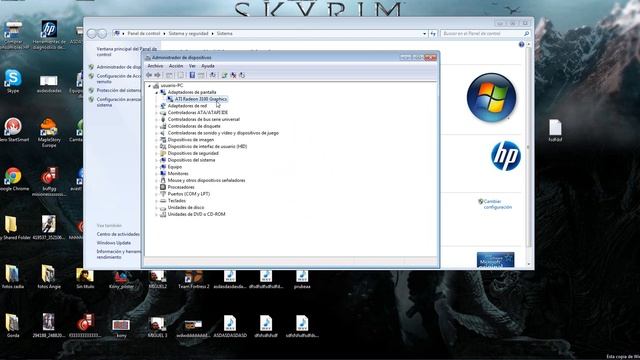Select the 'fotos Angie' desktop folder
The image size is (640, 360).
tap(49, 277)
